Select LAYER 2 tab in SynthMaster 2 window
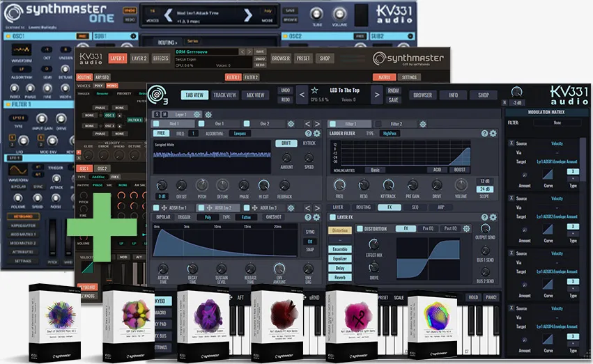Viewport: 593px width, 364px height. [x=139, y=58]
